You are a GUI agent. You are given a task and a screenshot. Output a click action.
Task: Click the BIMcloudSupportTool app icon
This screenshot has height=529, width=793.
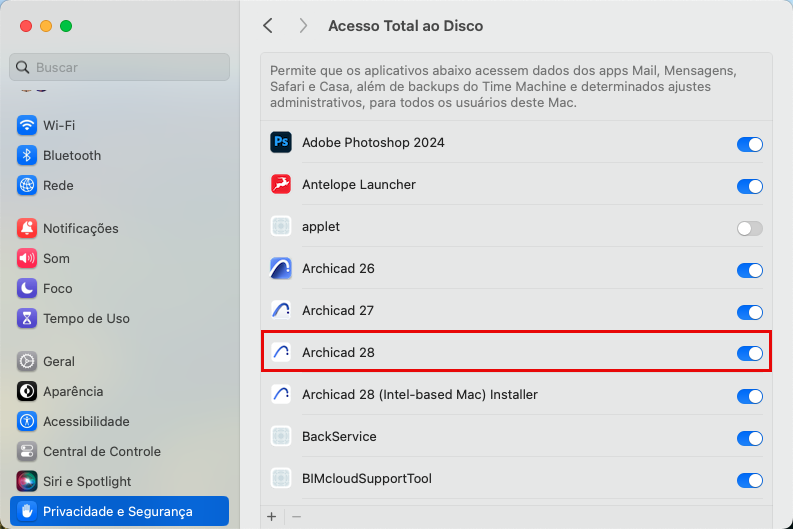pos(281,478)
